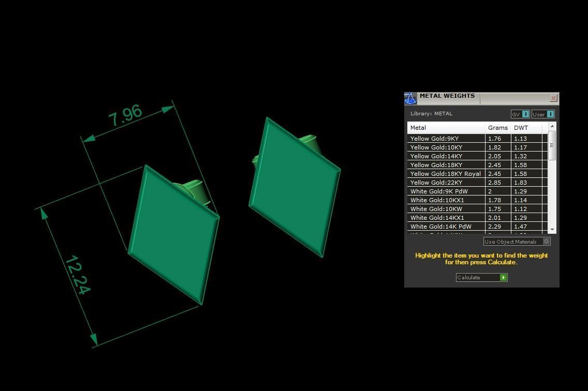Select the Yellow Gold:18KY row
Image resolution: width=588 pixels, height=391 pixels.
[x=477, y=165]
